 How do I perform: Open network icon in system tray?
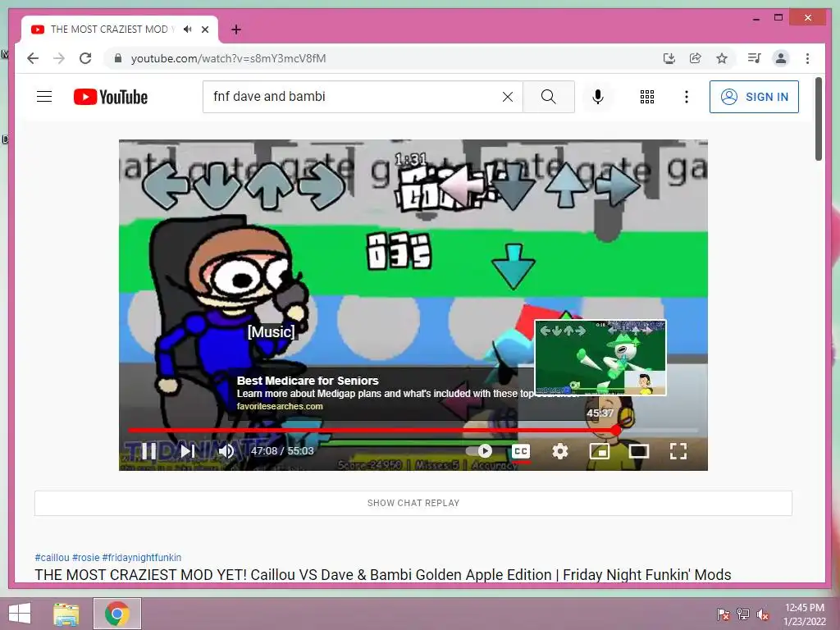coord(743,614)
